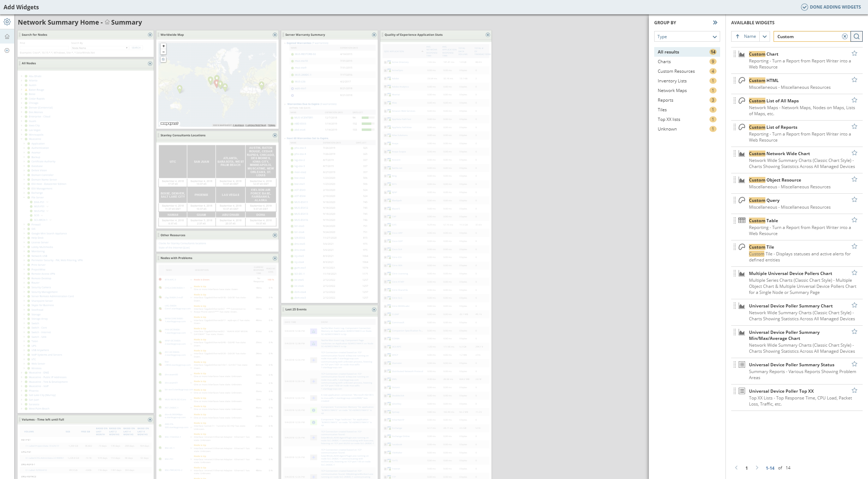Click Done Adding Widgets
Image resolution: width=868 pixels, height=479 pixels.
[831, 7]
